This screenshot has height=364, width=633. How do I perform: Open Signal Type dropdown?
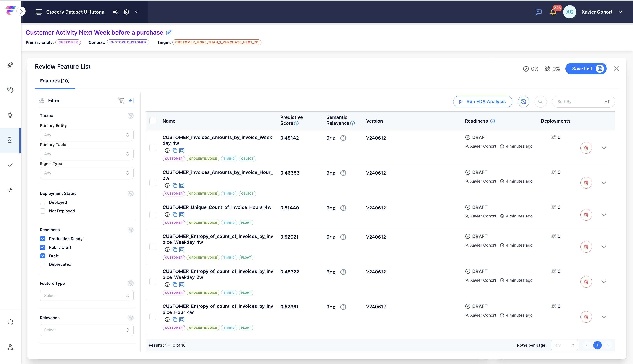point(87,173)
